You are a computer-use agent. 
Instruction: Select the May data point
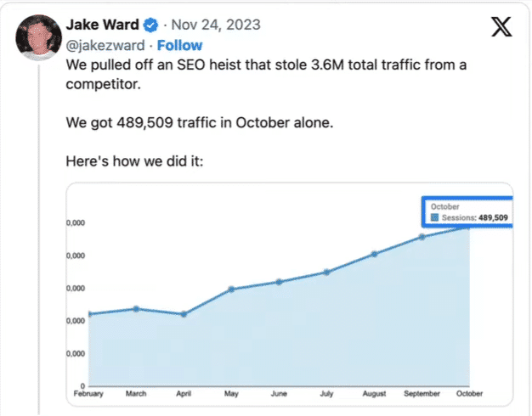(232, 290)
